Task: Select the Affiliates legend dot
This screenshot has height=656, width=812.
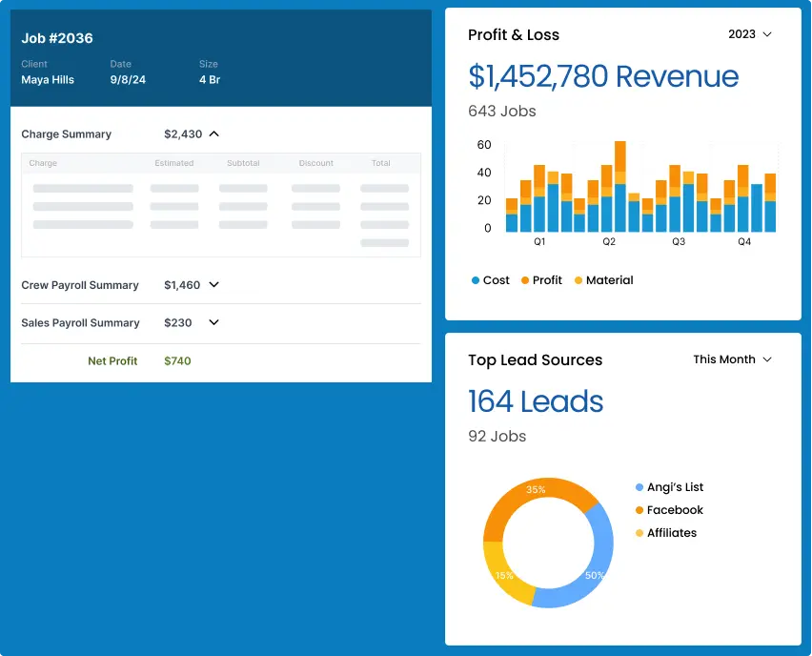Action: click(x=639, y=533)
